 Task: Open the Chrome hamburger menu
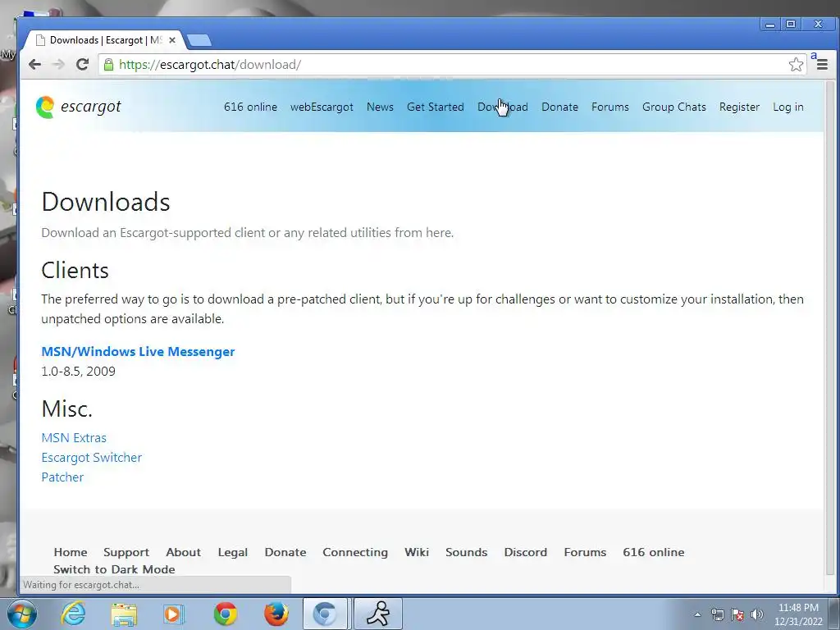(822, 65)
